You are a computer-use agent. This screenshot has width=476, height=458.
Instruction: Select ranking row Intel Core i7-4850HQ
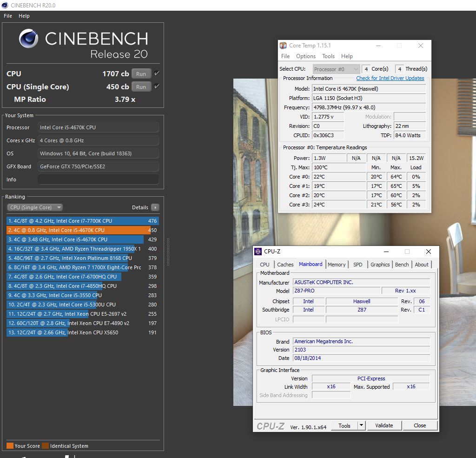click(83, 286)
